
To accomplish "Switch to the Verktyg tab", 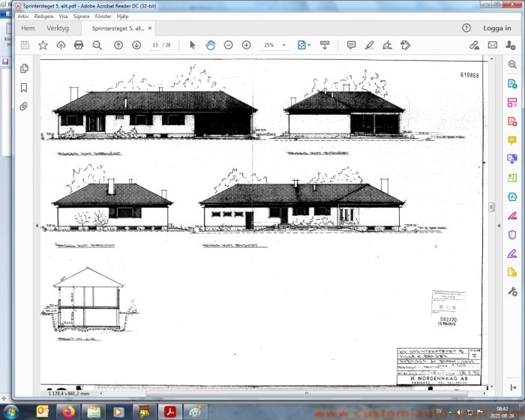I will [x=58, y=28].
